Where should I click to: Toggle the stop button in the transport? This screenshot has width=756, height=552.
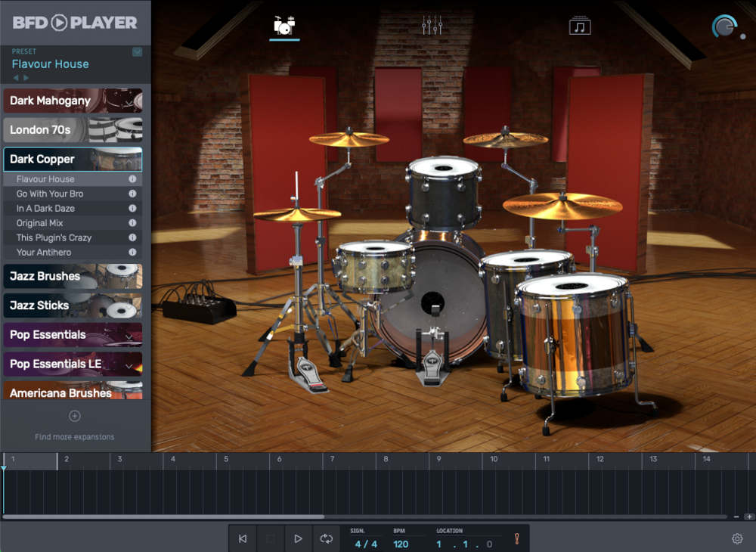pyautogui.click(x=271, y=538)
